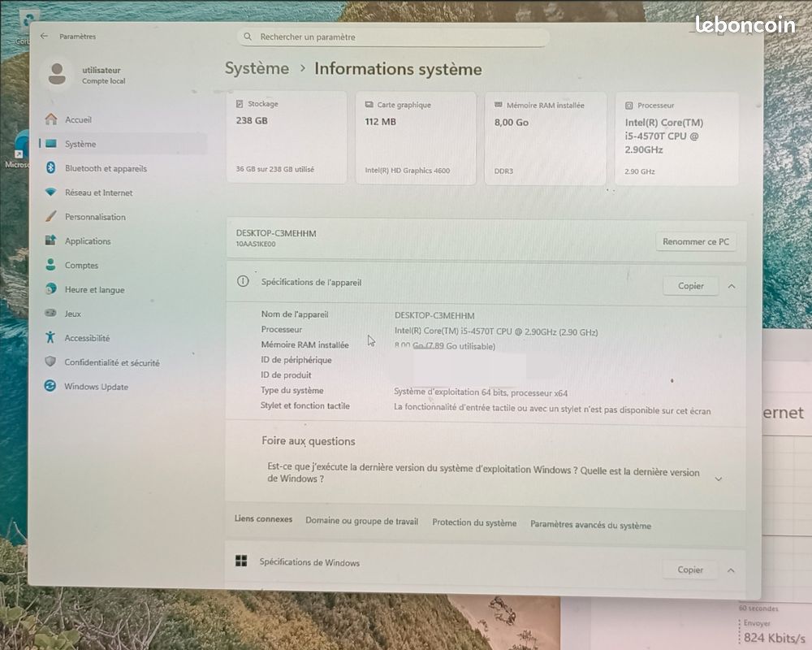Select Système in the sidebar
812x650 pixels.
coord(123,144)
